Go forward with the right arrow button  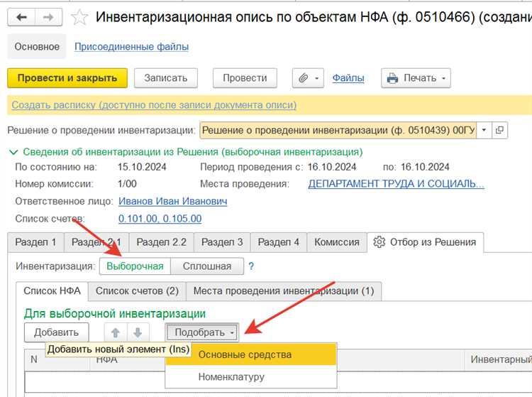(48, 17)
